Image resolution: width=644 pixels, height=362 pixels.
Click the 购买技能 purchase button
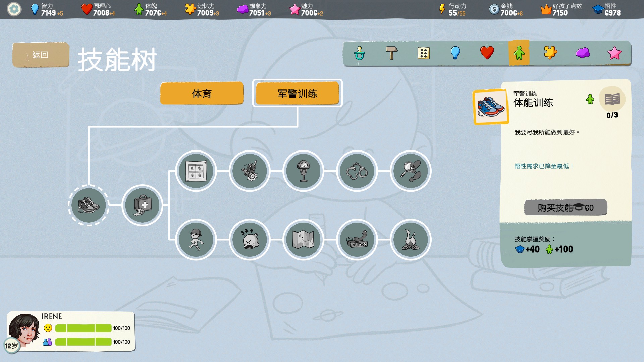[x=566, y=207]
